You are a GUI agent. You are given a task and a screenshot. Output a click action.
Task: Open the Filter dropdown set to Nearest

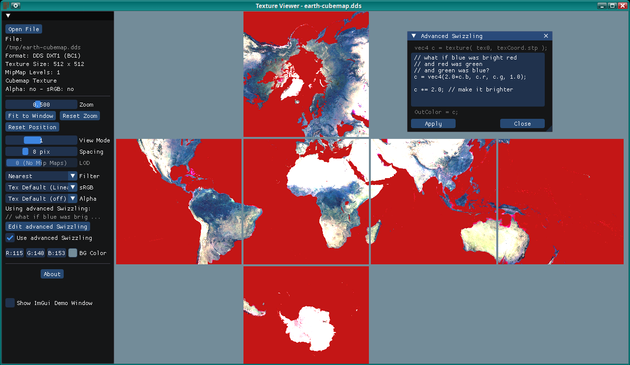[x=41, y=176]
